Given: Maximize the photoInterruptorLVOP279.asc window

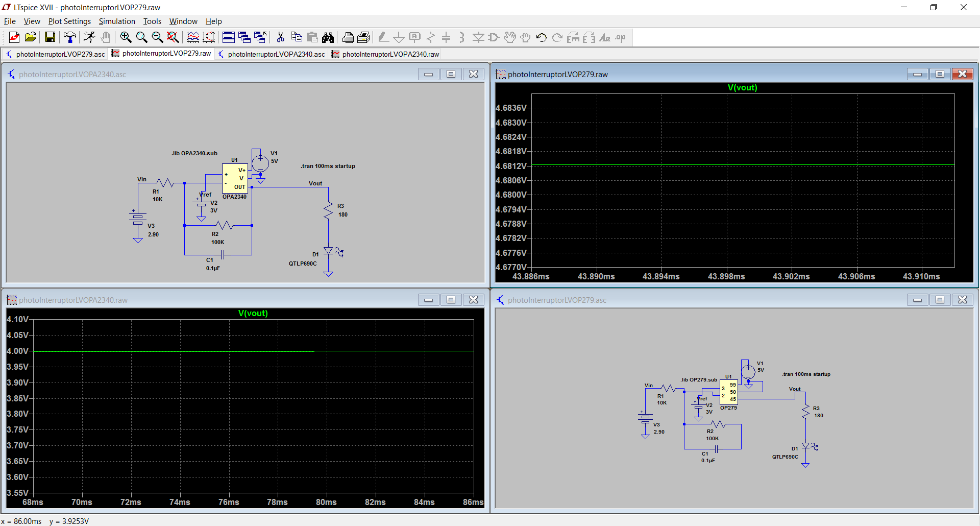Looking at the screenshot, I should pos(940,300).
